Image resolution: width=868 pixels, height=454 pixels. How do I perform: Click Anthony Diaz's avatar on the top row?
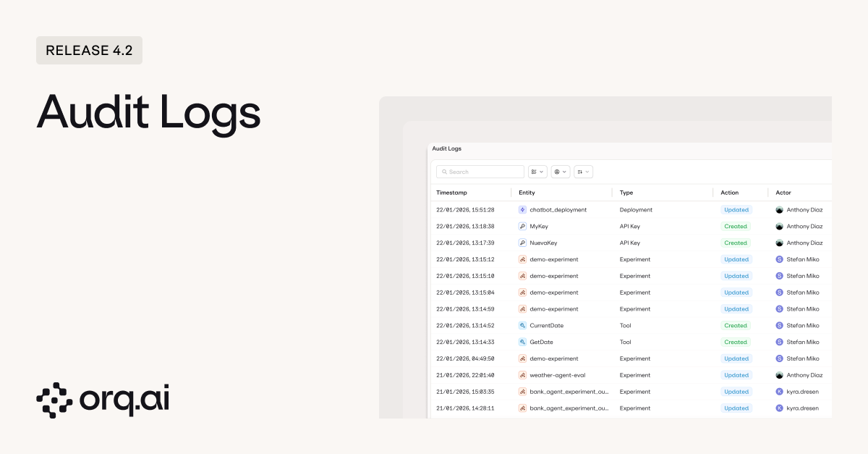[x=780, y=209]
